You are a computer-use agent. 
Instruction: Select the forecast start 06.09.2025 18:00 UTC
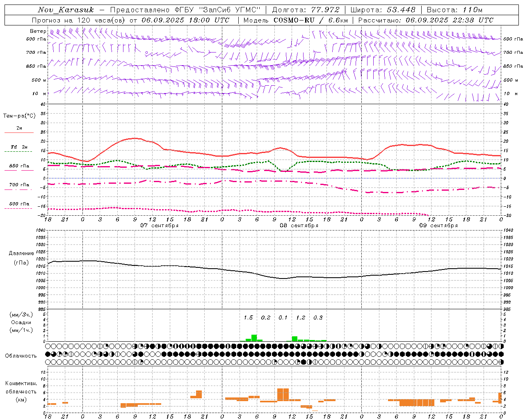185,20
